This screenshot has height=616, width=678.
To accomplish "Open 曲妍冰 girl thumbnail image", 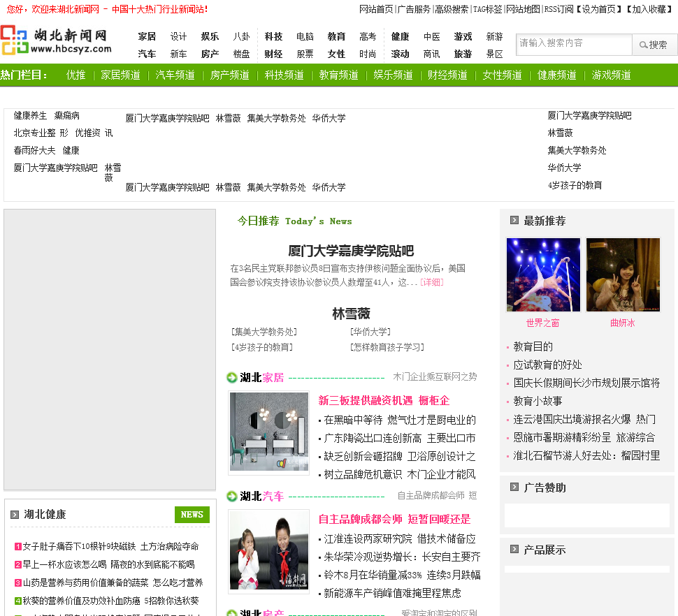I will 623,274.
